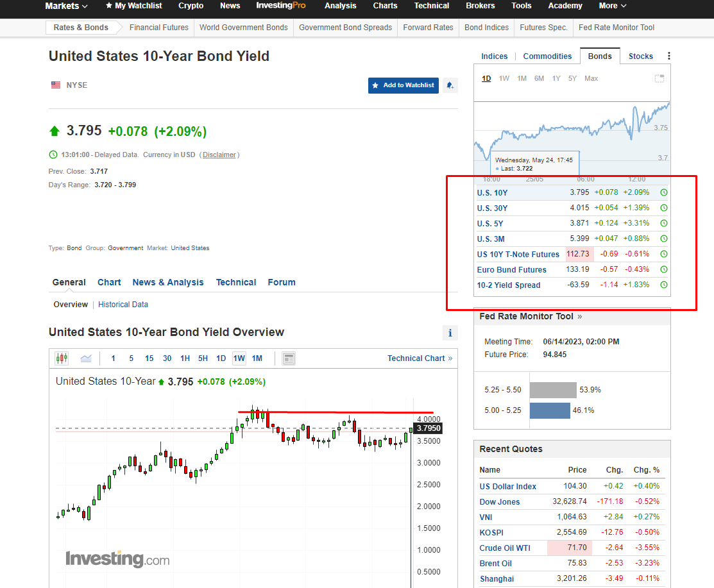Open the Academy menu
Image resolution: width=714 pixels, height=588 pixels.
[x=565, y=6]
